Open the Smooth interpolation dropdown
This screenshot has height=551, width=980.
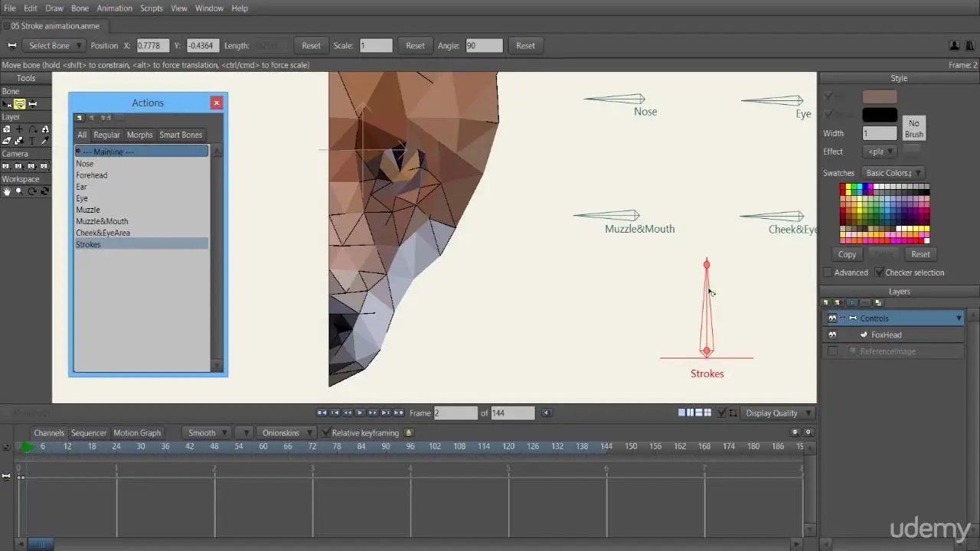[x=207, y=433]
